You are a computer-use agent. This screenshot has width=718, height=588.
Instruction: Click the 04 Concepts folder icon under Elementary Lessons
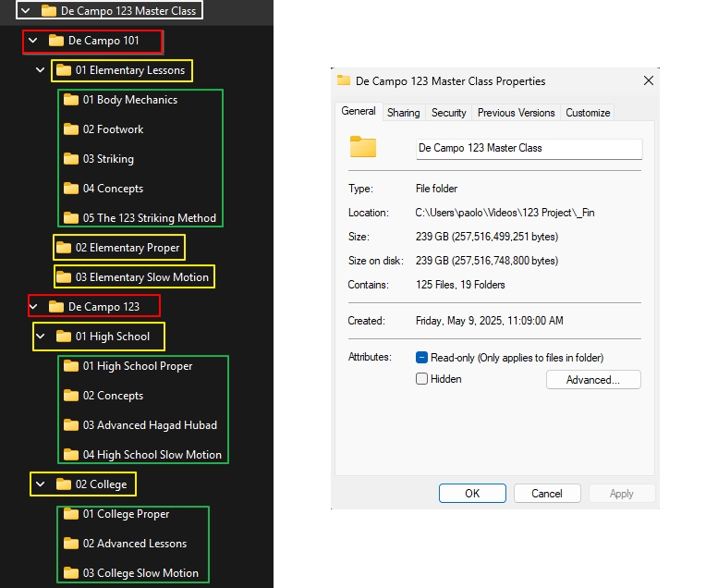click(70, 189)
